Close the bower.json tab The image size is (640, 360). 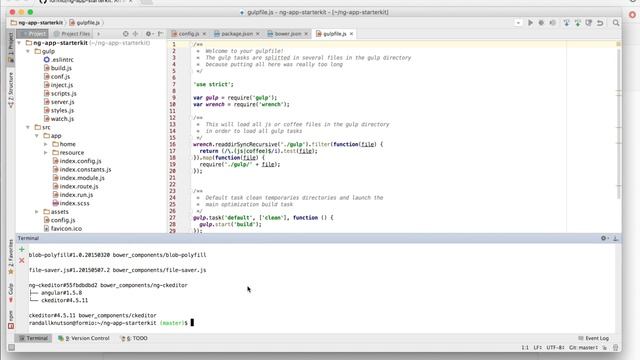(306, 34)
